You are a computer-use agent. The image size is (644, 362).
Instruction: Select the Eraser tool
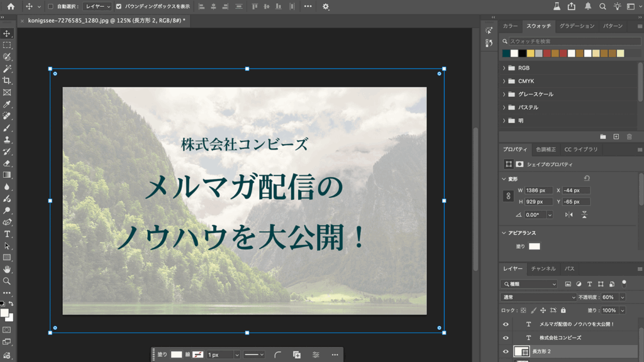tap(7, 163)
